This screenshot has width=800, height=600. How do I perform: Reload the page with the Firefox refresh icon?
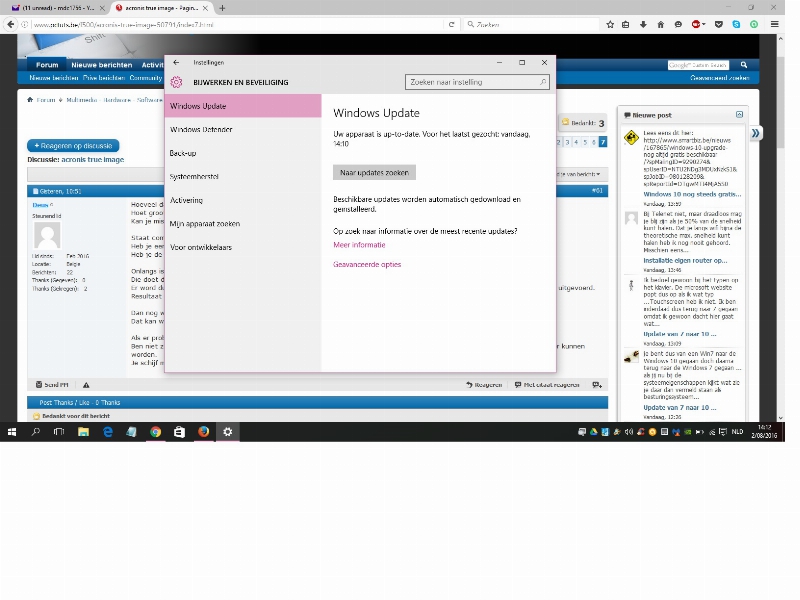(452, 24)
